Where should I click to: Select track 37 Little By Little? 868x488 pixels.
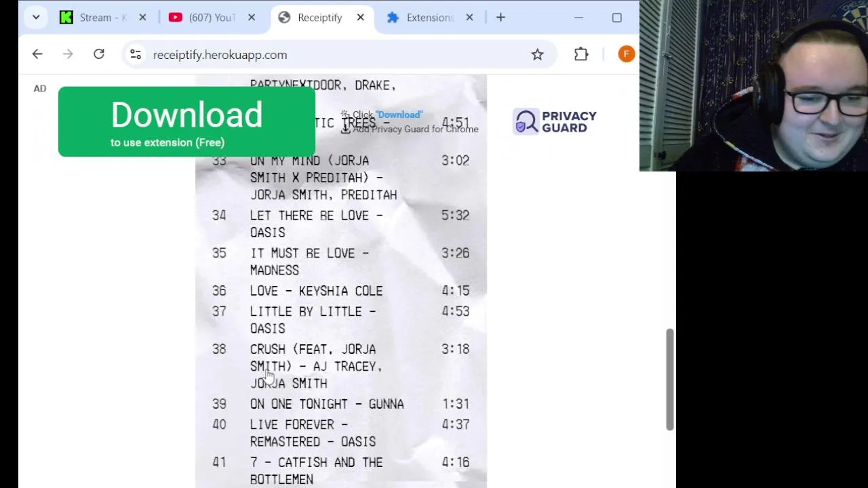[313, 320]
